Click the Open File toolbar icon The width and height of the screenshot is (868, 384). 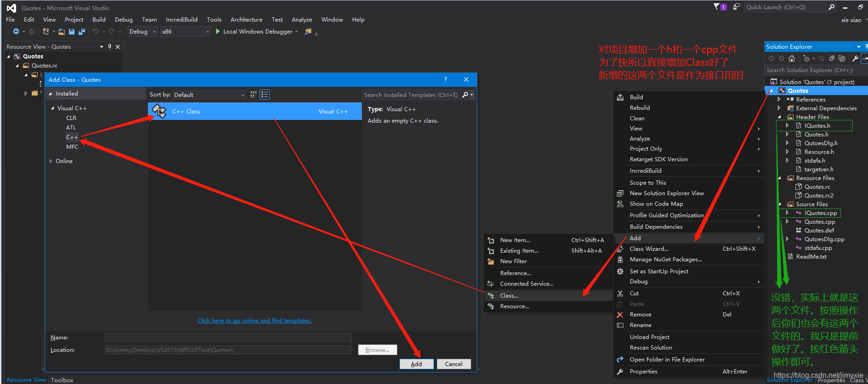tap(61, 32)
